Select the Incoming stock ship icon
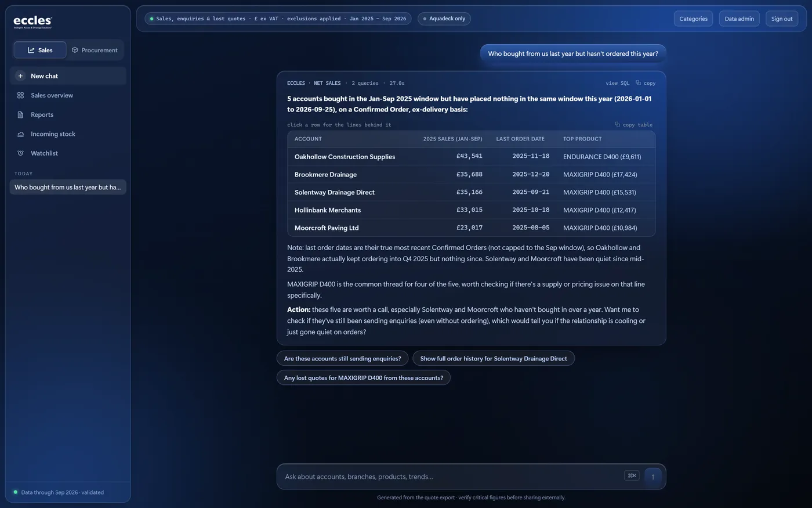This screenshot has width=812, height=508. click(20, 134)
